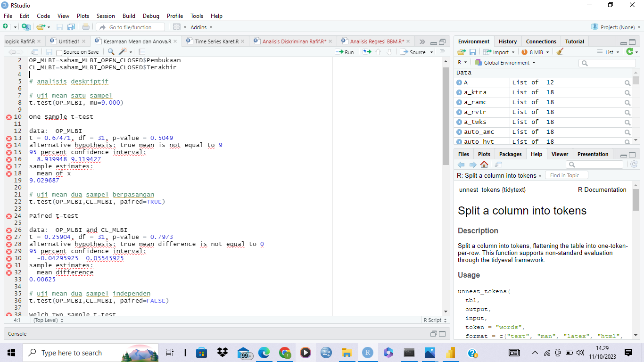The width and height of the screenshot is (644, 362).
Task: Open the code tools magic wand
Action: 124,52
